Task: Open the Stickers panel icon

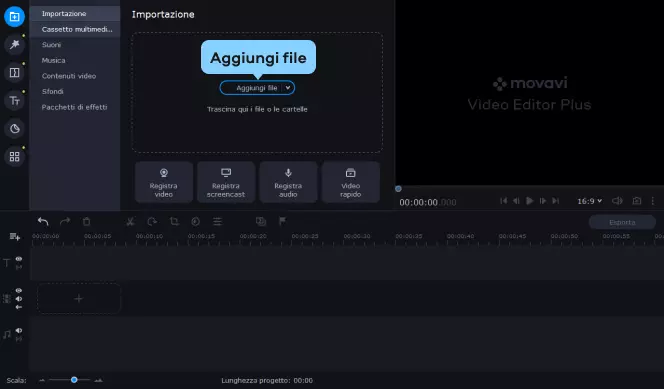Action: (x=14, y=129)
